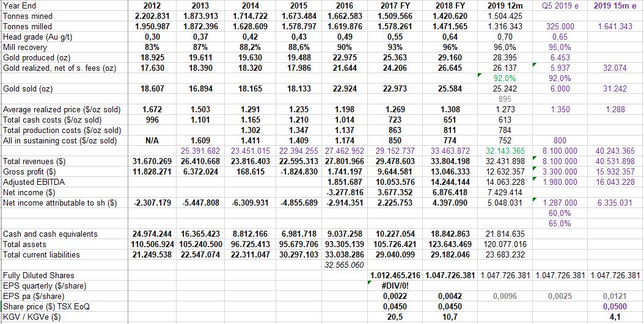Screen dimensions: 644x324
Task: Click the green 32.143.365 value
Action: pyautogui.click(x=505, y=151)
